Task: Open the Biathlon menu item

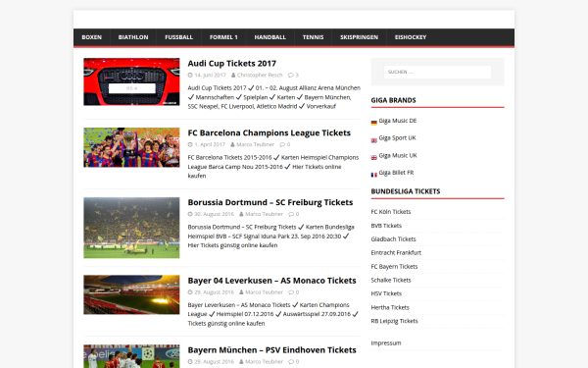Action: click(133, 37)
